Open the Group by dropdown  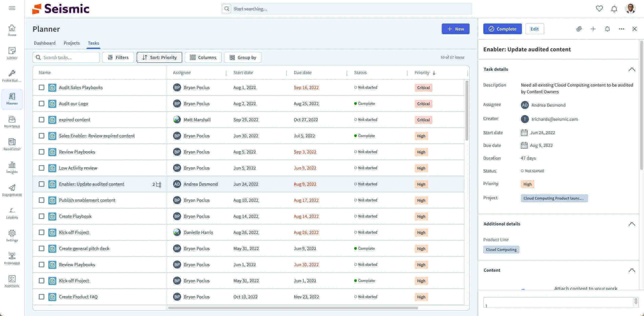coord(243,57)
